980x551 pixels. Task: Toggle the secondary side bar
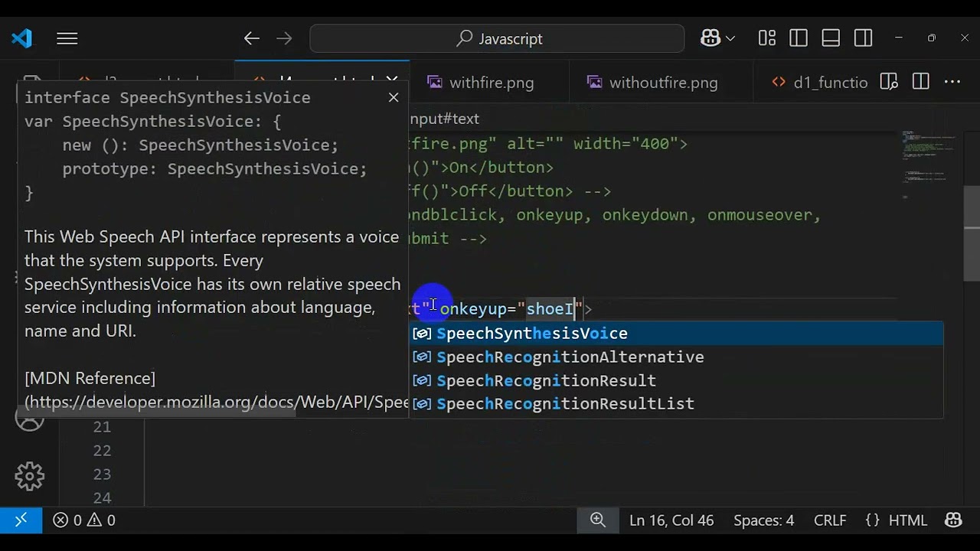864,38
